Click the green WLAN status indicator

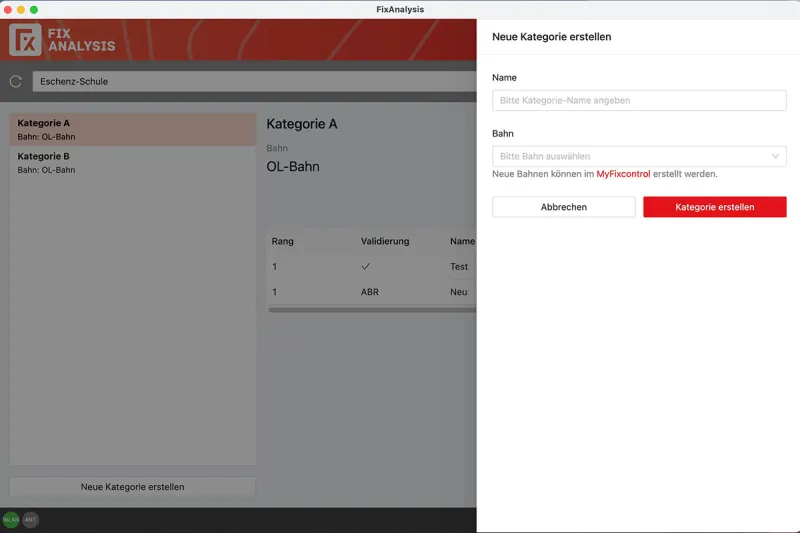point(11,520)
